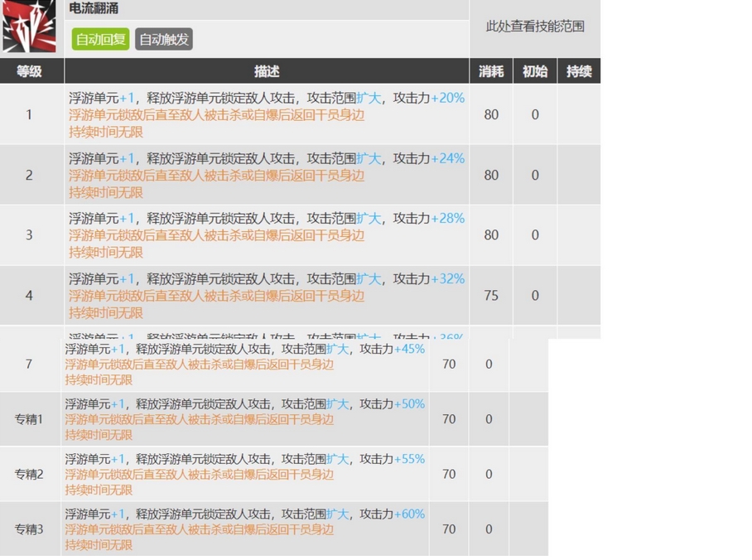Click orange 浮游单元锁敌 note in level 2 row

(217, 176)
